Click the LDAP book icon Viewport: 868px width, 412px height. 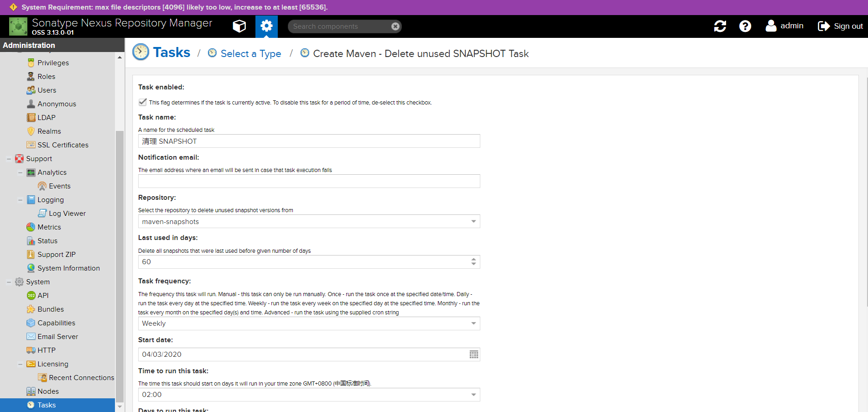pyautogui.click(x=31, y=118)
